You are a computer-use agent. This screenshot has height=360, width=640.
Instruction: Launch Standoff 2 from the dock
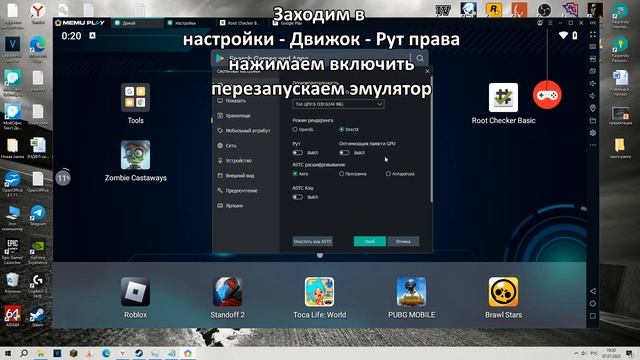click(x=227, y=292)
